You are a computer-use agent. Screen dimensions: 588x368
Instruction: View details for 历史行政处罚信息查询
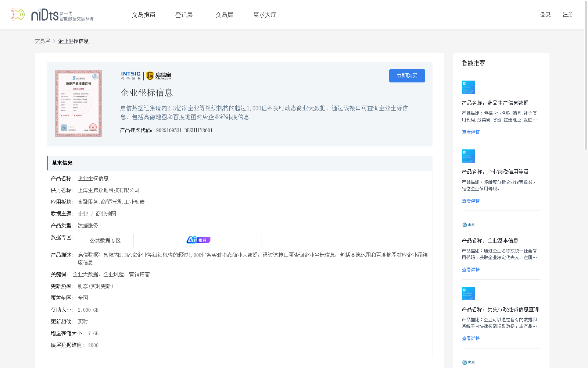click(x=471, y=339)
